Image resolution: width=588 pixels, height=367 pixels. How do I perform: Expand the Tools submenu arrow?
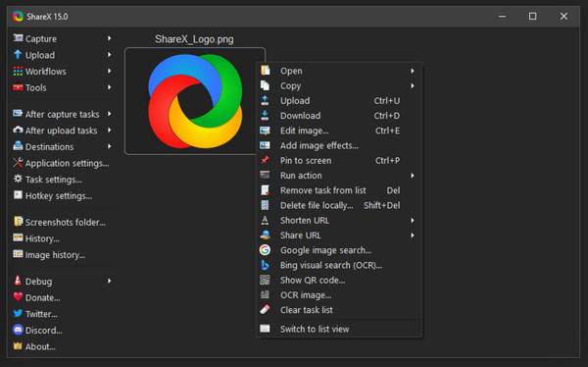pyautogui.click(x=109, y=87)
